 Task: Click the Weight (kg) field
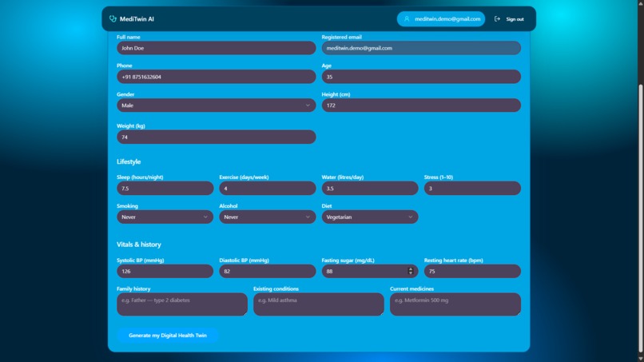(x=216, y=137)
